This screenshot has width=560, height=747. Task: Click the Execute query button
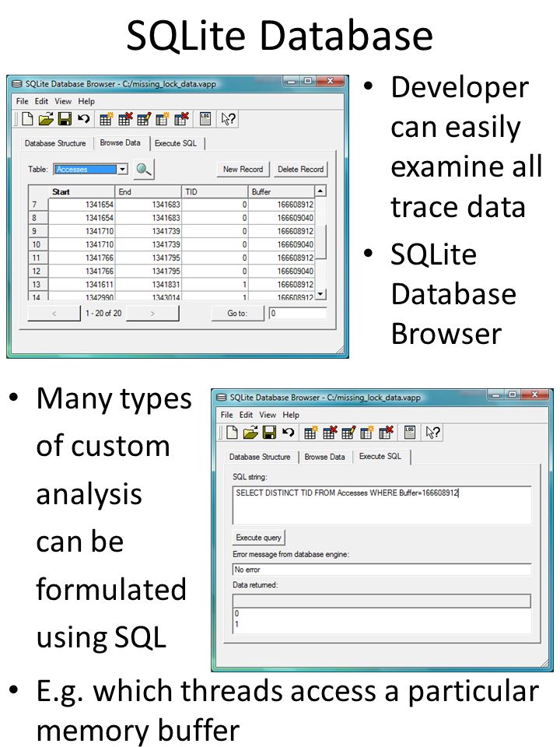click(258, 538)
